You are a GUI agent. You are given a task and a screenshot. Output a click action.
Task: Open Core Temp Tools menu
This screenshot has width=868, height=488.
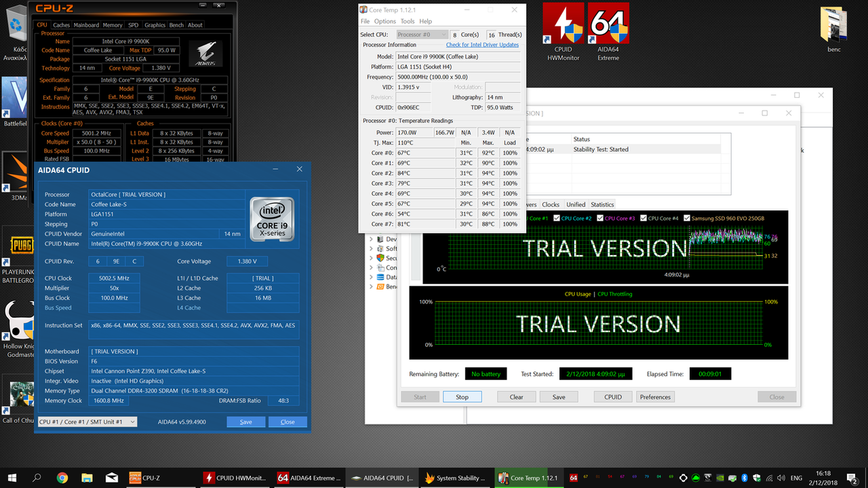tap(408, 21)
